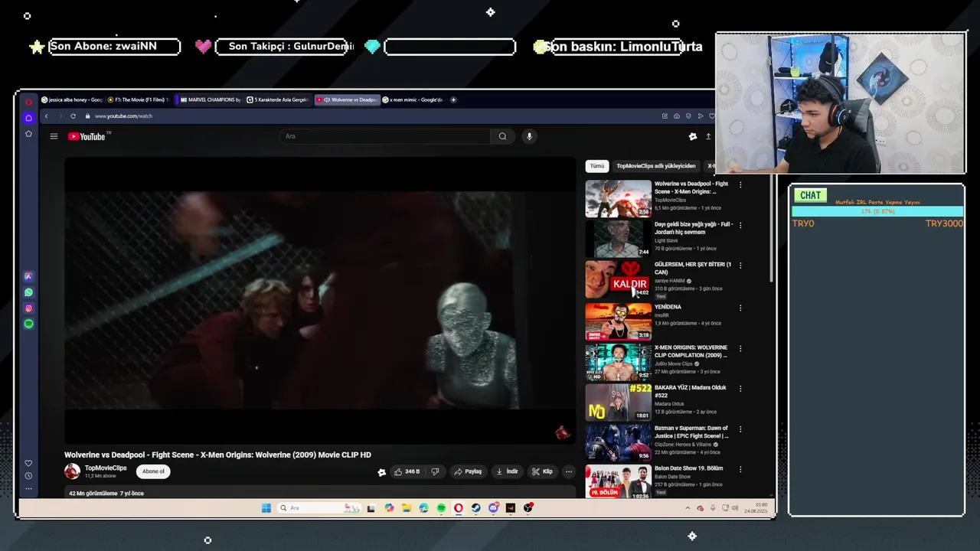
Task: Switch to the F1: The Movie tab
Action: coord(138,99)
